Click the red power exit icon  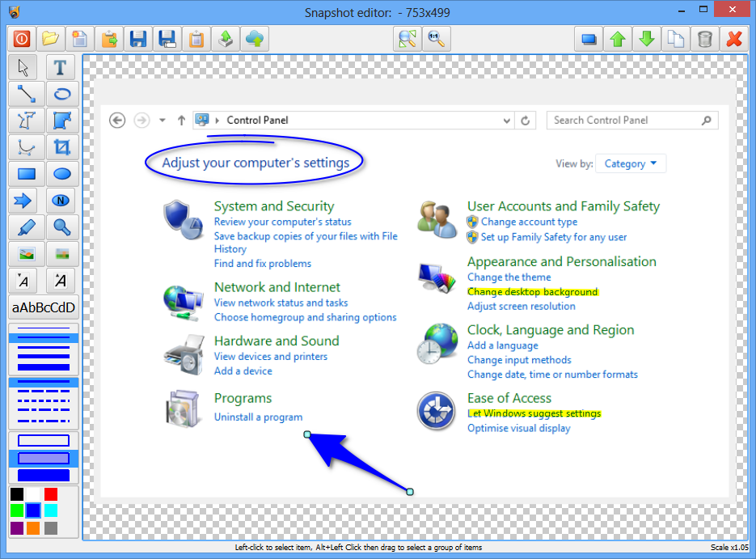point(22,39)
